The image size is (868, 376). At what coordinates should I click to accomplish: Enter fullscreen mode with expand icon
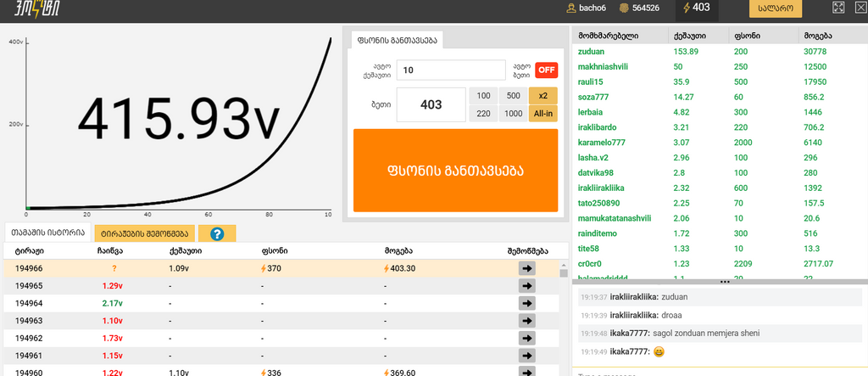click(838, 7)
